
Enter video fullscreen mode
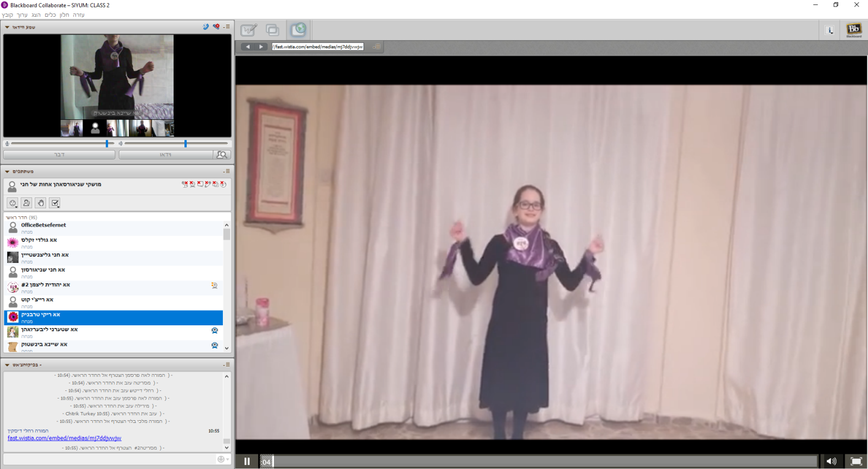coord(856,461)
